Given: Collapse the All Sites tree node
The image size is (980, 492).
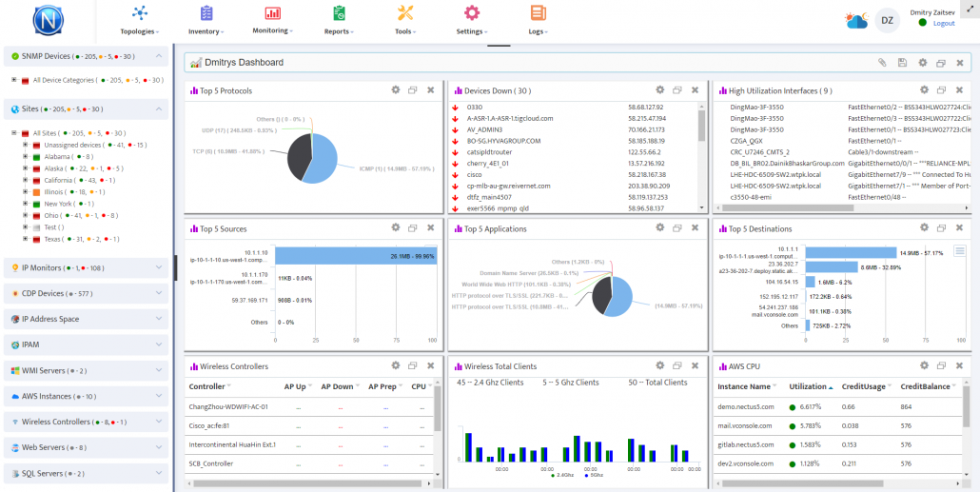Looking at the screenshot, I should click(x=13, y=133).
